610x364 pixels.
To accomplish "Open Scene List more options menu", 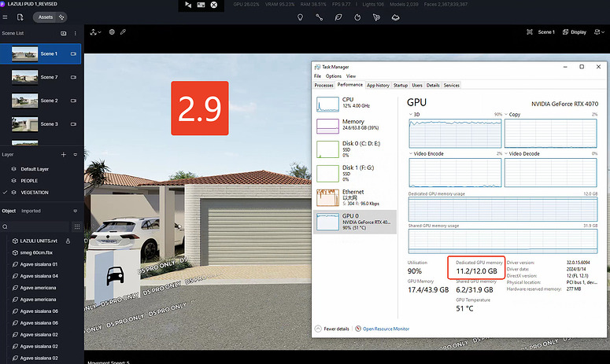I will (75, 33).
